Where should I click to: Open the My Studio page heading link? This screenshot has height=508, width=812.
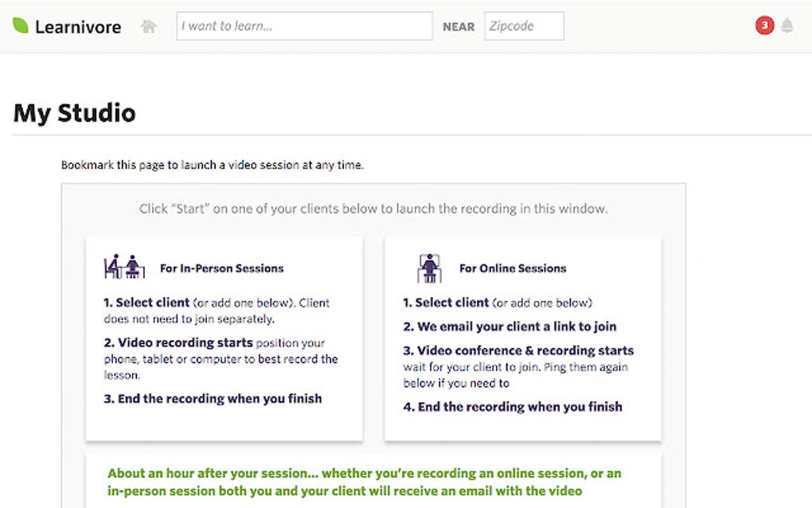[73, 112]
